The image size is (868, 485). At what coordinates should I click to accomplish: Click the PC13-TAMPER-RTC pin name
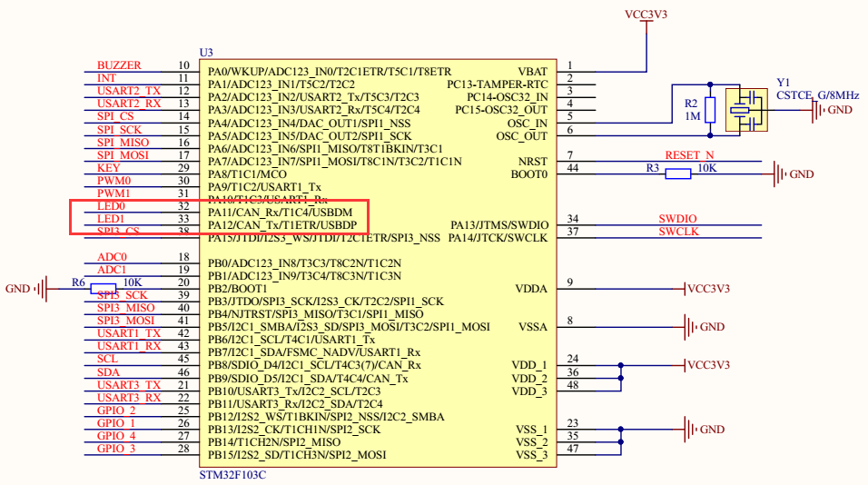[x=498, y=84]
